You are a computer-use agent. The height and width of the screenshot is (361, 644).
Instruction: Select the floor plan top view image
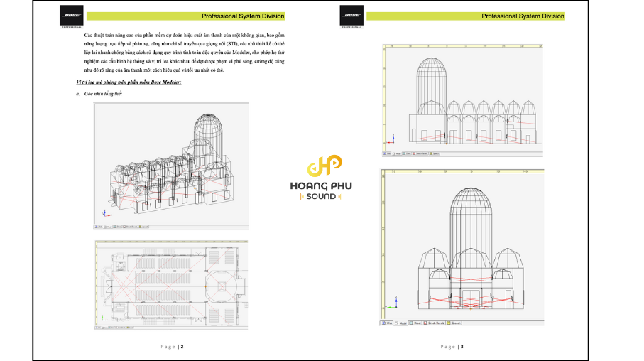(172, 284)
